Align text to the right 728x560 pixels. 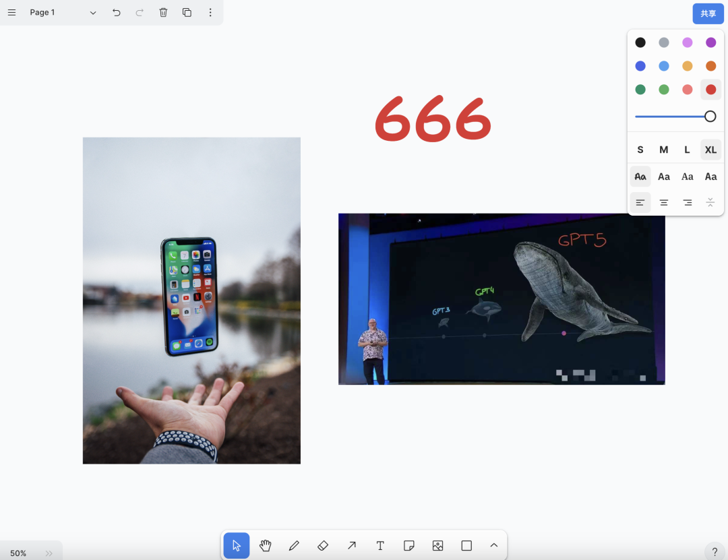click(x=687, y=202)
